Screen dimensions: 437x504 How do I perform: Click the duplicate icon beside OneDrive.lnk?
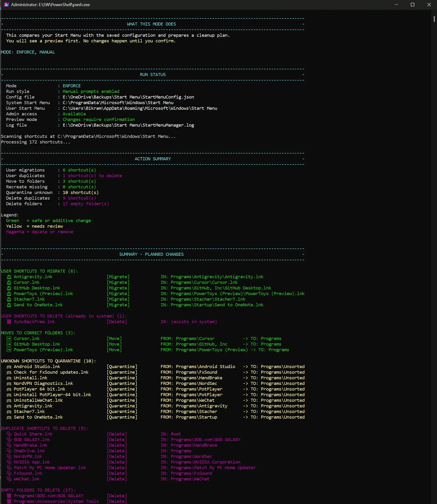(9, 451)
